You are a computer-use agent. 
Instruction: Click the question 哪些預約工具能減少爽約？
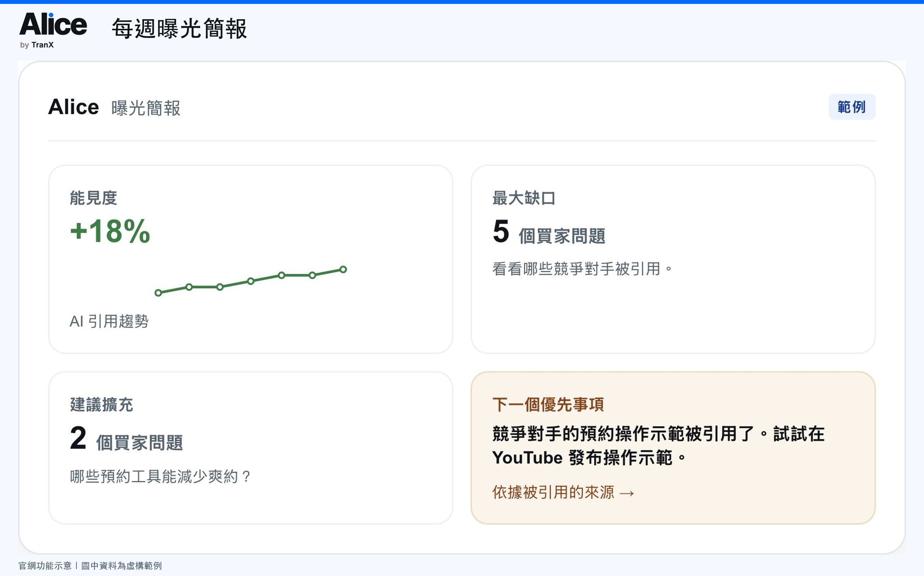(161, 476)
